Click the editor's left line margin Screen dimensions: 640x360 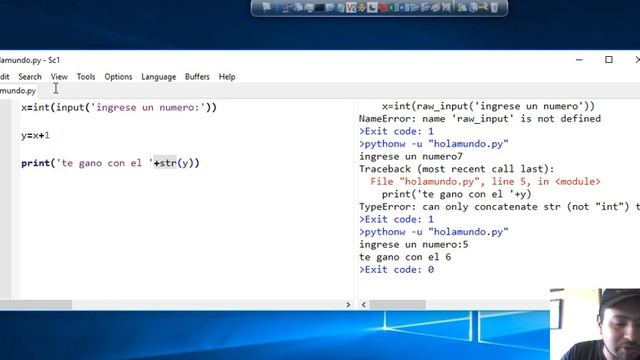click(x=6, y=200)
